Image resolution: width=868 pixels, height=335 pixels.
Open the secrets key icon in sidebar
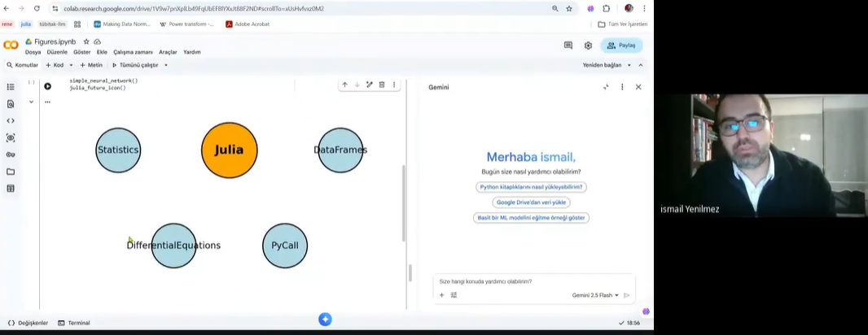click(x=11, y=154)
